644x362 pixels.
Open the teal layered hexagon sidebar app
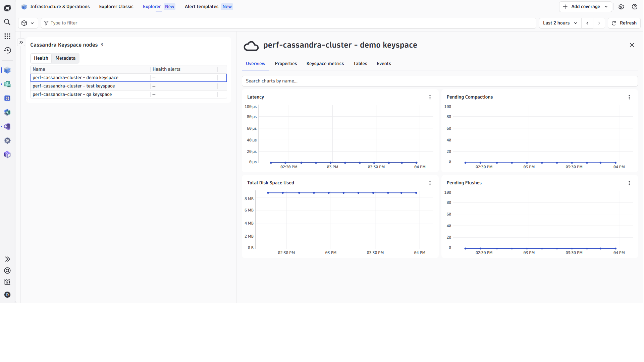pyautogui.click(x=7, y=112)
